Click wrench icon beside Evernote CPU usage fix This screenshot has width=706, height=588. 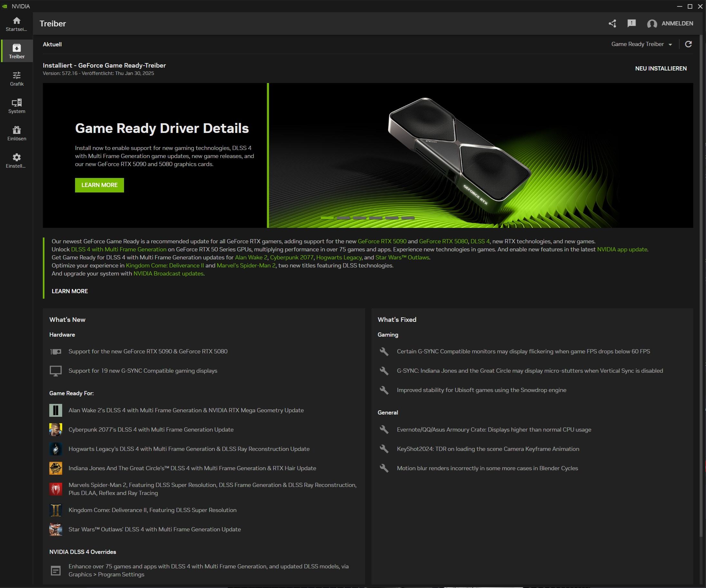click(x=384, y=429)
